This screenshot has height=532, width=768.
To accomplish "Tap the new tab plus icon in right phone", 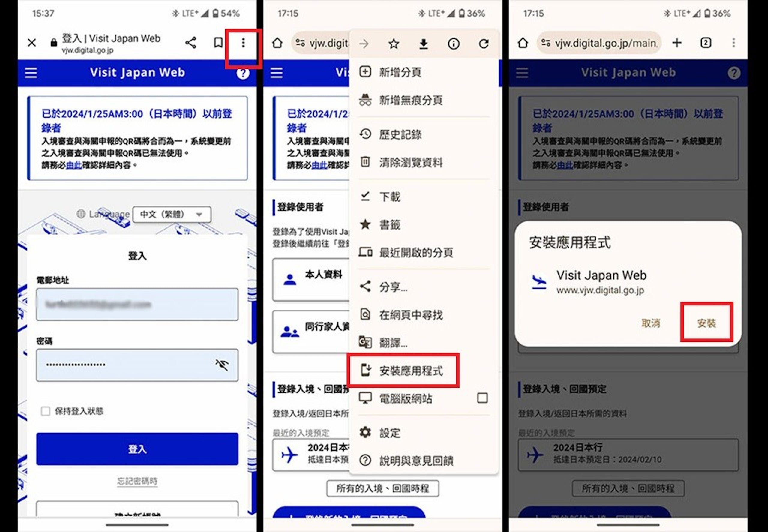I will (x=677, y=43).
